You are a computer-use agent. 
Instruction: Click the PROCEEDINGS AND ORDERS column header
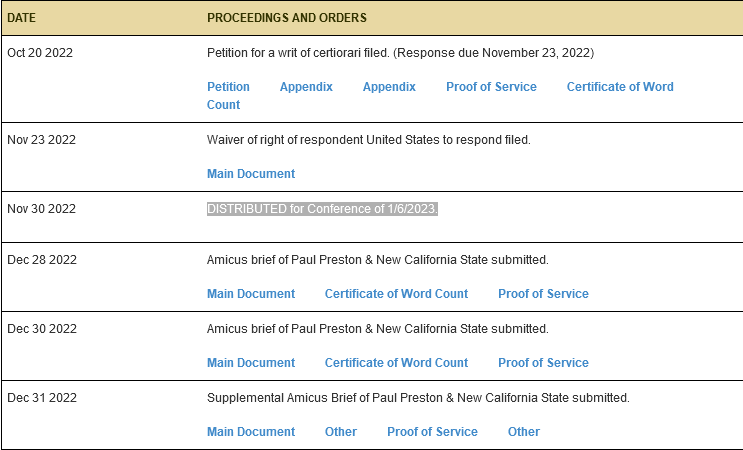point(286,18)
